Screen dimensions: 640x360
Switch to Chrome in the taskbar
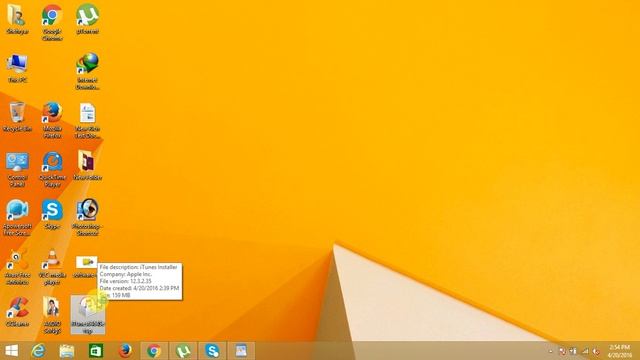154,351
